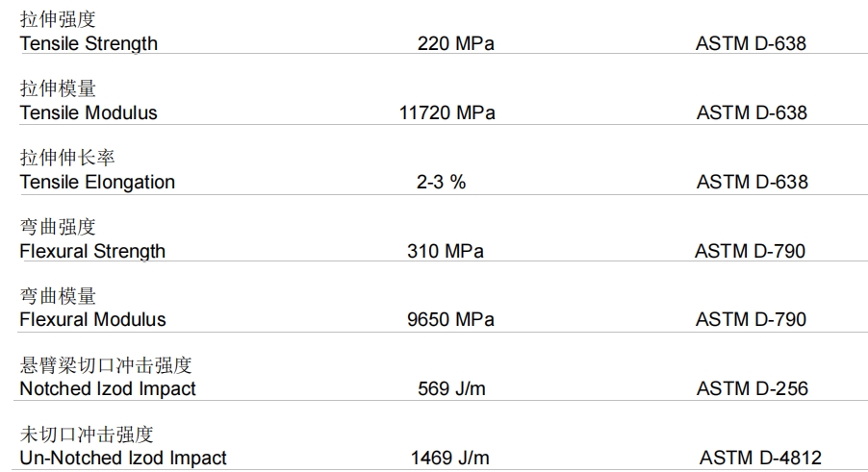
Task: Click the Tensile Elongation label
Action: pos(97,183)
